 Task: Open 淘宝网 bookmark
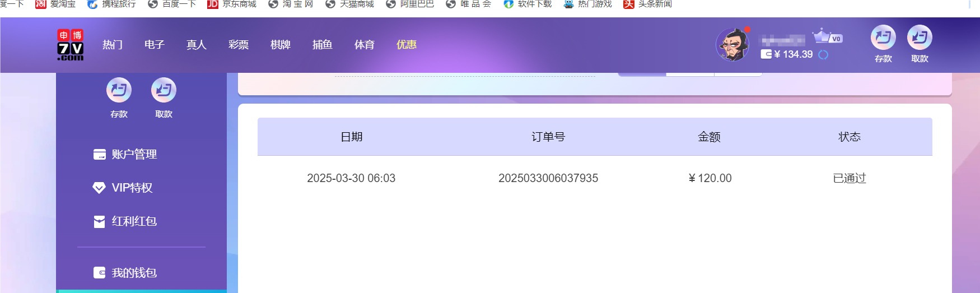tap(291, 4)
